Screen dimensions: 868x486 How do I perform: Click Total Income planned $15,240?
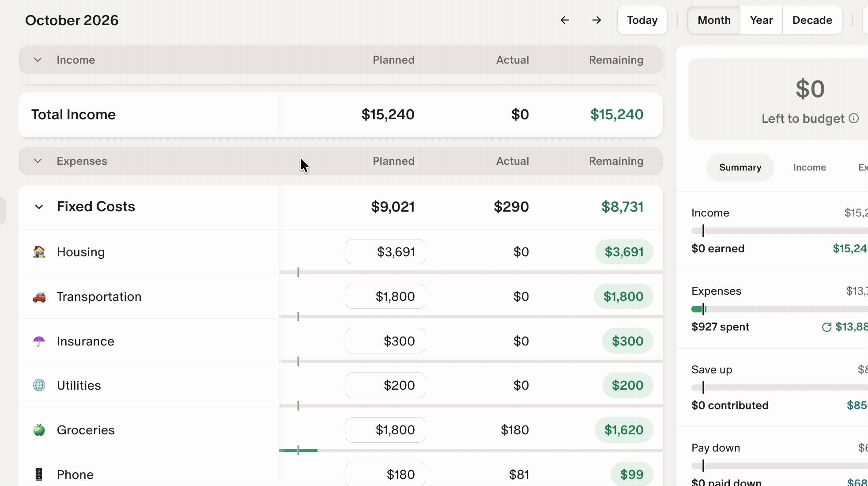(x=388, y=114)
